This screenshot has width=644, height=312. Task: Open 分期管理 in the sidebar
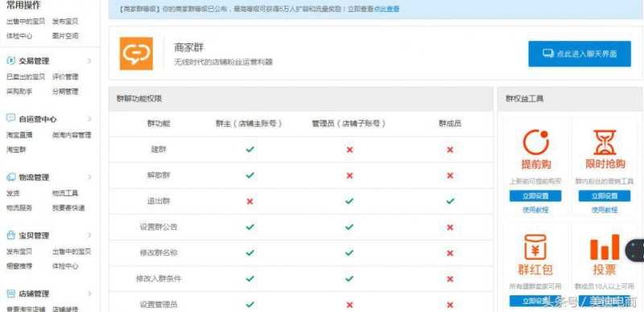pyautogui.click(x=65, y=91)
